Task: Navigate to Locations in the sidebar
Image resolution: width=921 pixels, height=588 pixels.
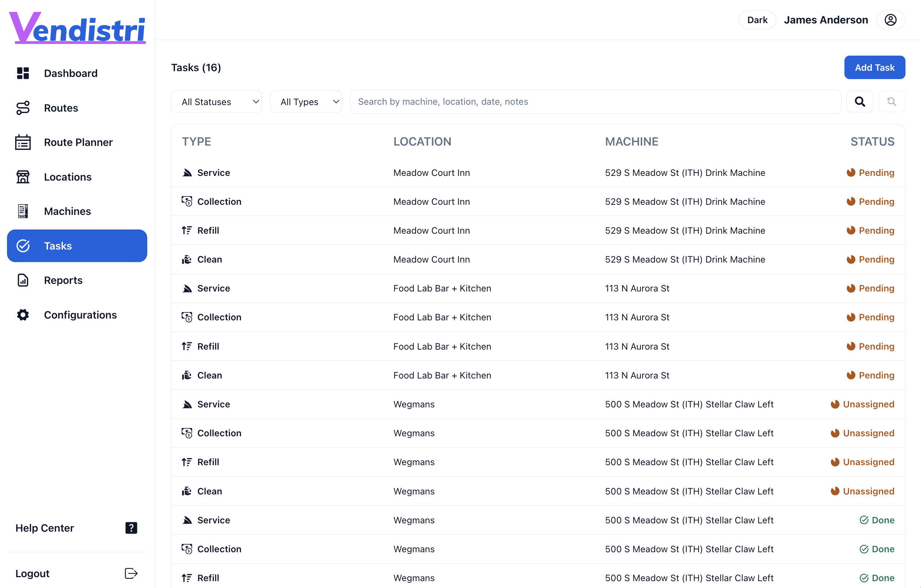Action: 68,177
